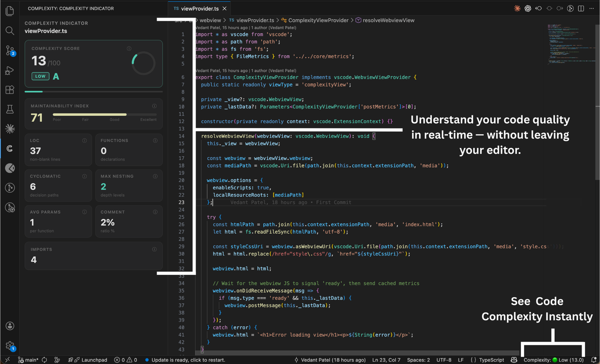Open the Manage gear menu
The width and height of the screenshot is (600, 364).
tap(9, 345)
